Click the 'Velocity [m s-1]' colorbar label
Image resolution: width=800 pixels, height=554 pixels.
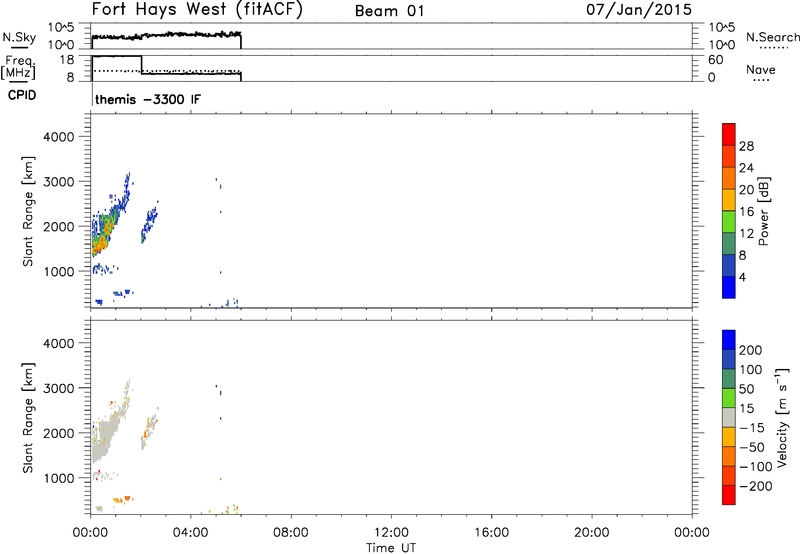point(783,417)
